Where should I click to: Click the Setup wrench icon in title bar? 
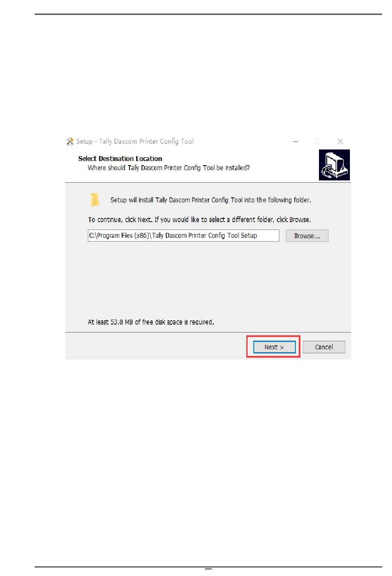(70, 141)
